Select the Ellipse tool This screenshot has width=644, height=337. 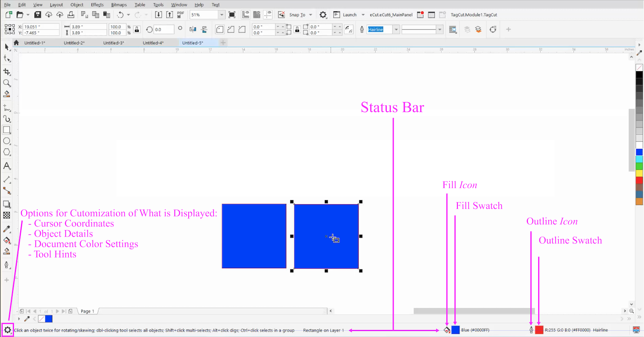pos(7,141)
